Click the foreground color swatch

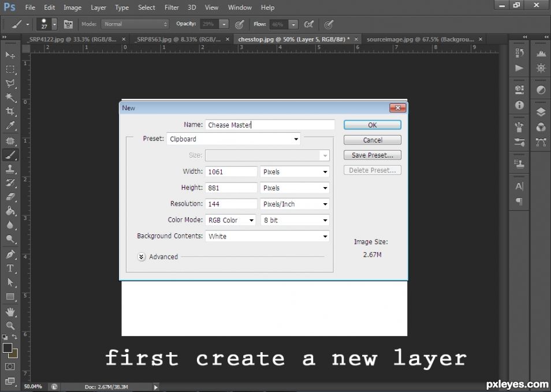click(7, 348)
